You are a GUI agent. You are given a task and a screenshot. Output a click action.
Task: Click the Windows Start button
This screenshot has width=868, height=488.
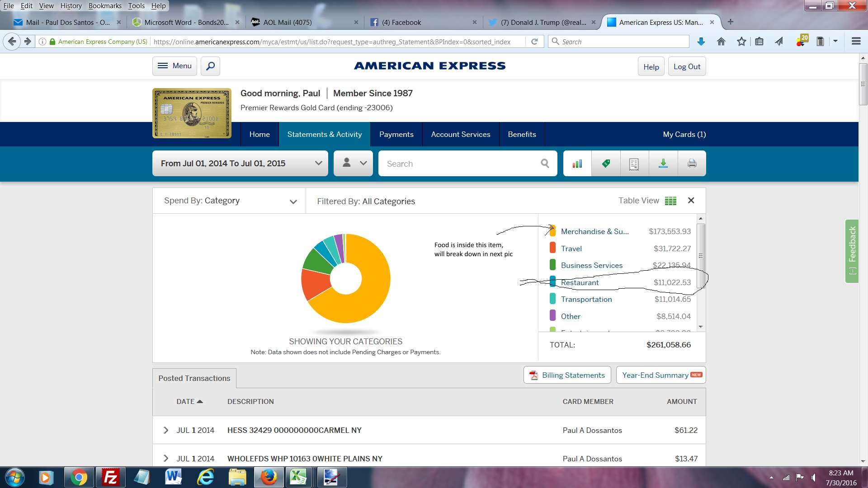15,478
